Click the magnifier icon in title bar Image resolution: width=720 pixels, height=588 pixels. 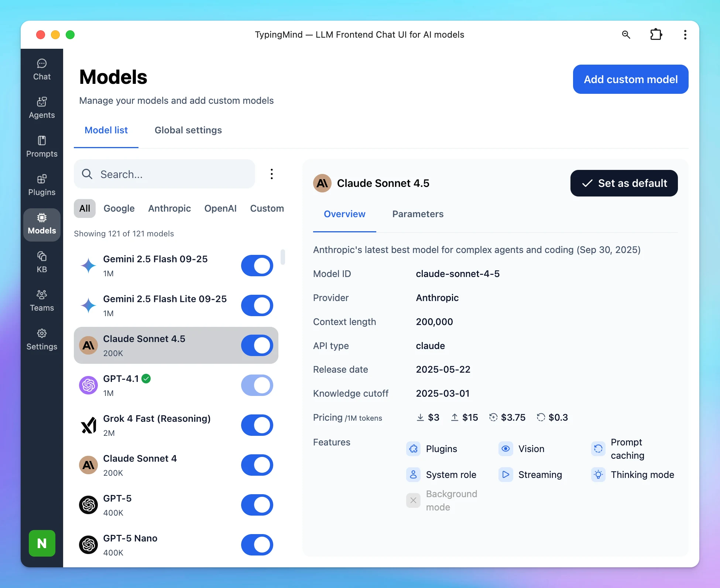click(626, 35)
